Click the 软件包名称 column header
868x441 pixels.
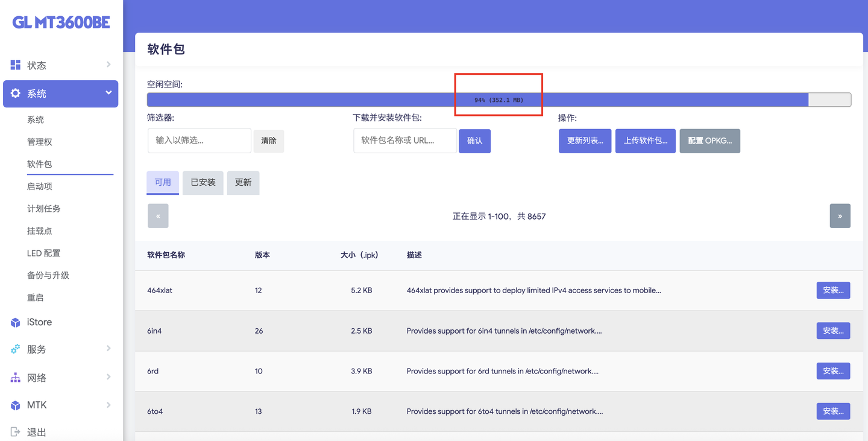[x=166, y=255]
